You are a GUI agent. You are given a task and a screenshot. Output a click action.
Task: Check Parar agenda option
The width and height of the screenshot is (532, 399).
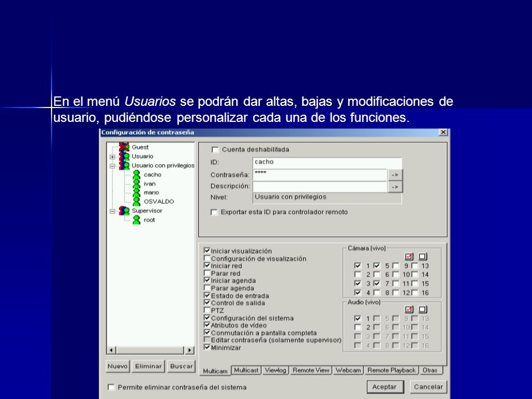(x=207, y=288)
